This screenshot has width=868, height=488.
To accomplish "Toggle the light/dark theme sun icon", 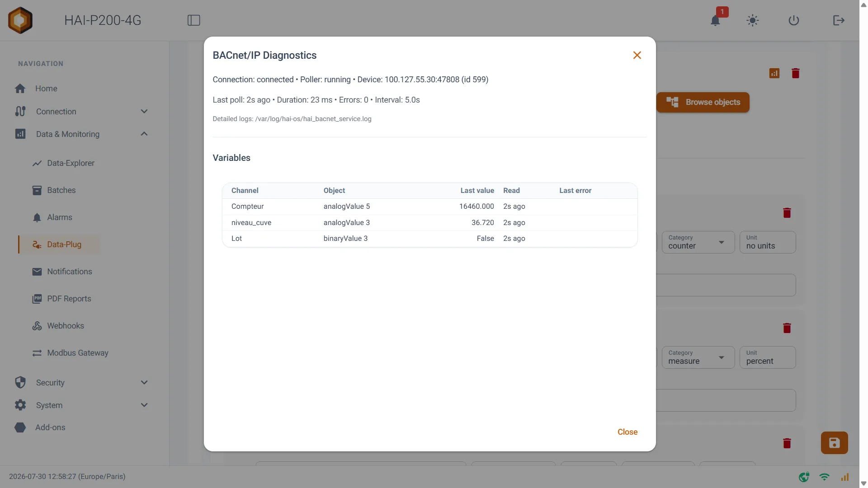I will click(753, 20).
